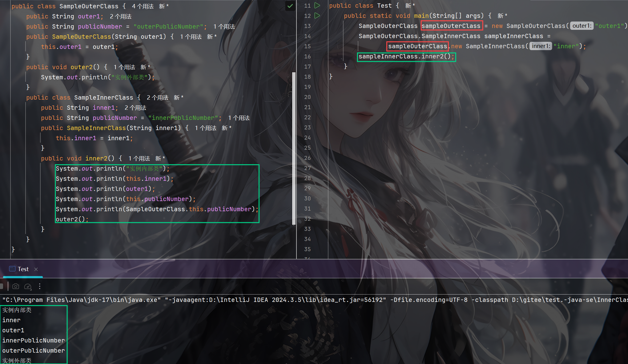This screenshot has height=364, width=628.
Task: Click the gray stop process square icon
Action: (x=2, y=287)
